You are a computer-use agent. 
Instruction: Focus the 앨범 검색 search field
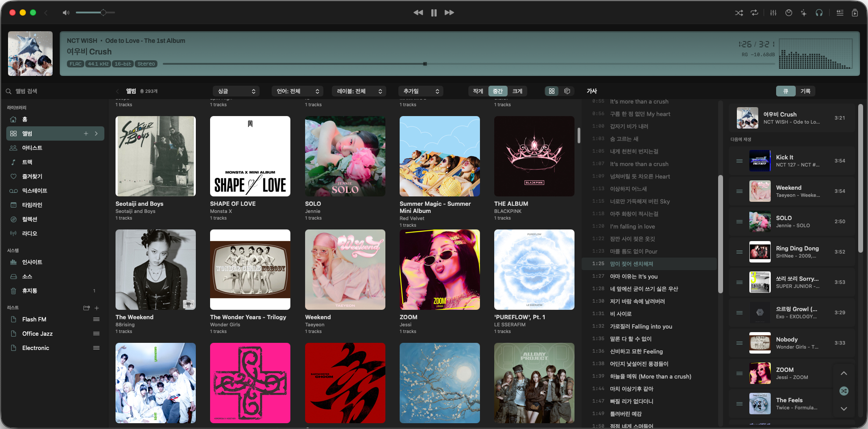coord(56,91)
